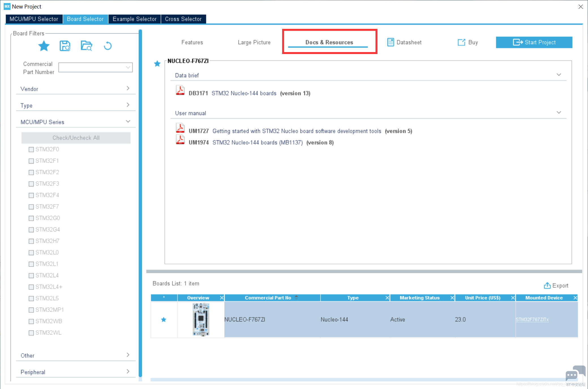Click the horizontal splitter above Boards List

(364, 272)
